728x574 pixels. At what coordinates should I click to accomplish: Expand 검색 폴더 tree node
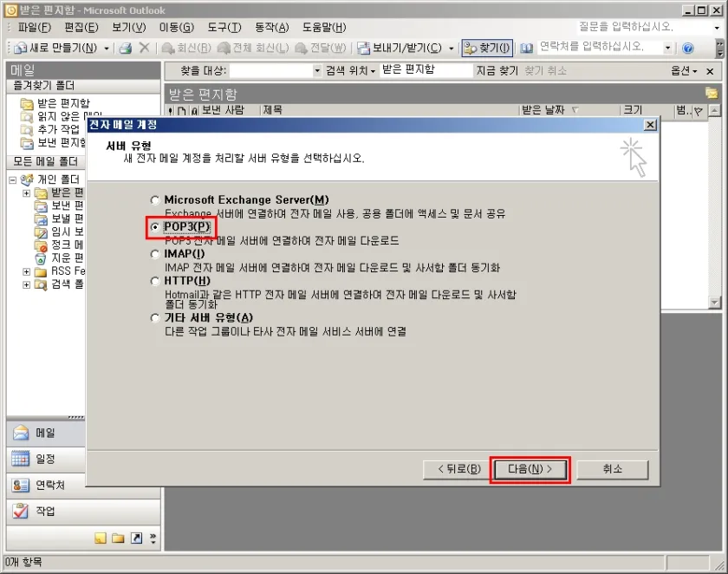tap(27, 284)
